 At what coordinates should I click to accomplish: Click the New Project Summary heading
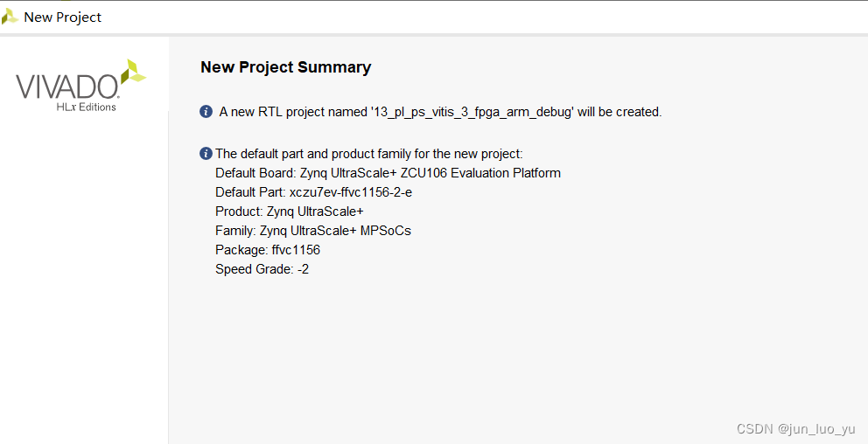tap(285, 67)
